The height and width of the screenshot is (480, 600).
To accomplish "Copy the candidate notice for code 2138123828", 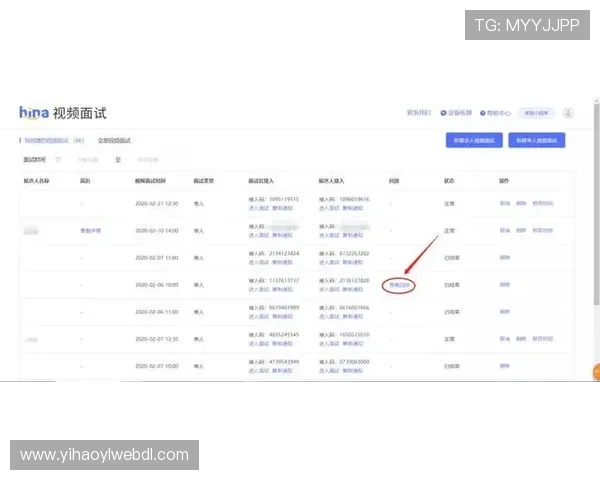I will [352, 289].
